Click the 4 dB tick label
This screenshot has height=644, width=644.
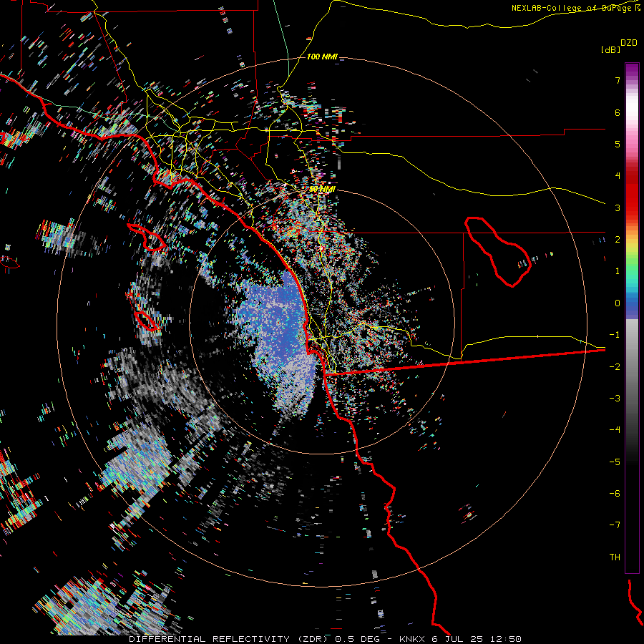[x=618, y=176]
